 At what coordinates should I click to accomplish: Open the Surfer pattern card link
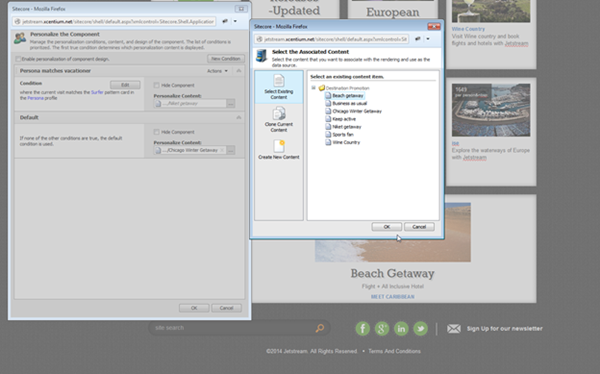click(97, 92)
